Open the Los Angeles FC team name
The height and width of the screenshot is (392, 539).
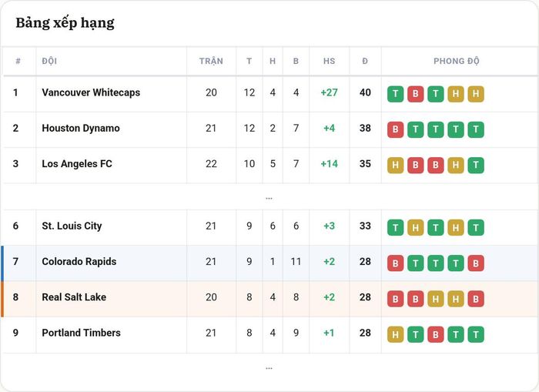(77, 164)
